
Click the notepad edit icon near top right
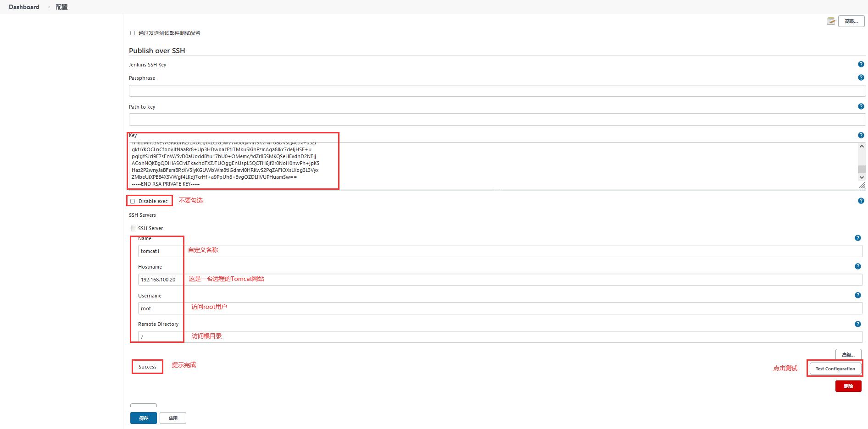point(831,21)
